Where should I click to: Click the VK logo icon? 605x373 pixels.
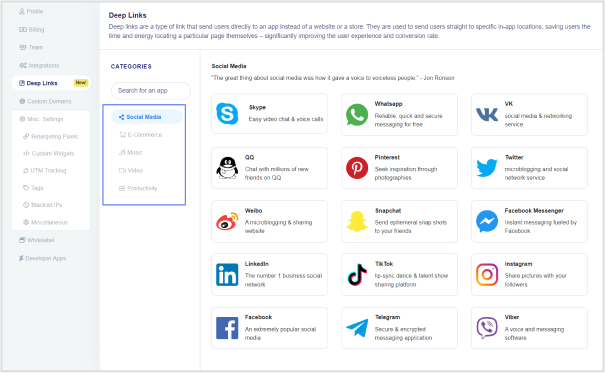pyautogui.click(x=487, y=115)
